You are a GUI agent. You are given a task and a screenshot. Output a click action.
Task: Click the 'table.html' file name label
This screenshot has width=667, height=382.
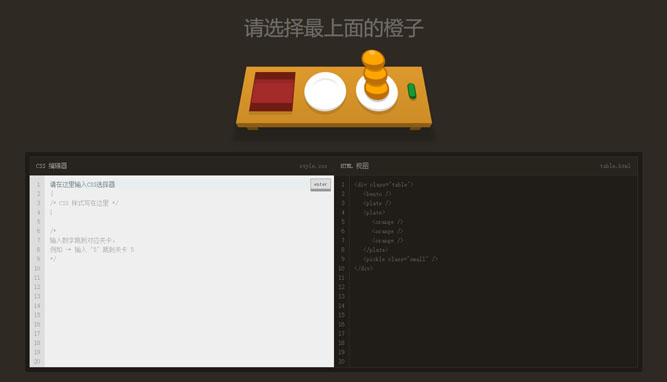[x=615, y=165]
